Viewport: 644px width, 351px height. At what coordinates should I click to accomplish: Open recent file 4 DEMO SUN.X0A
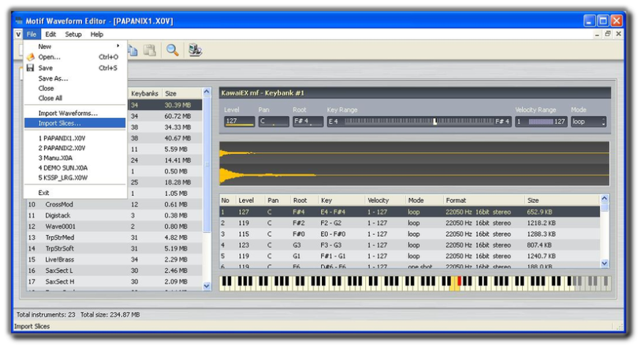pos(75,168)
